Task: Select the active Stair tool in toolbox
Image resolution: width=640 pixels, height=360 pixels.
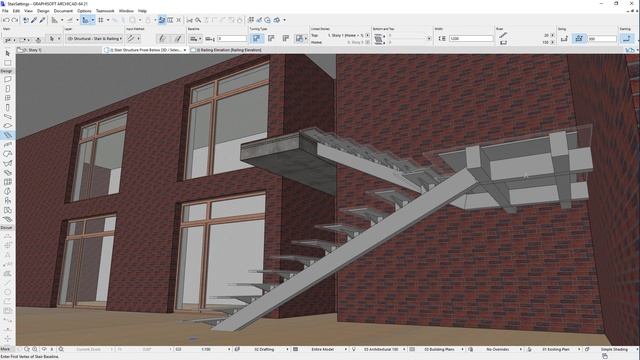Action: tap(7, 135)
